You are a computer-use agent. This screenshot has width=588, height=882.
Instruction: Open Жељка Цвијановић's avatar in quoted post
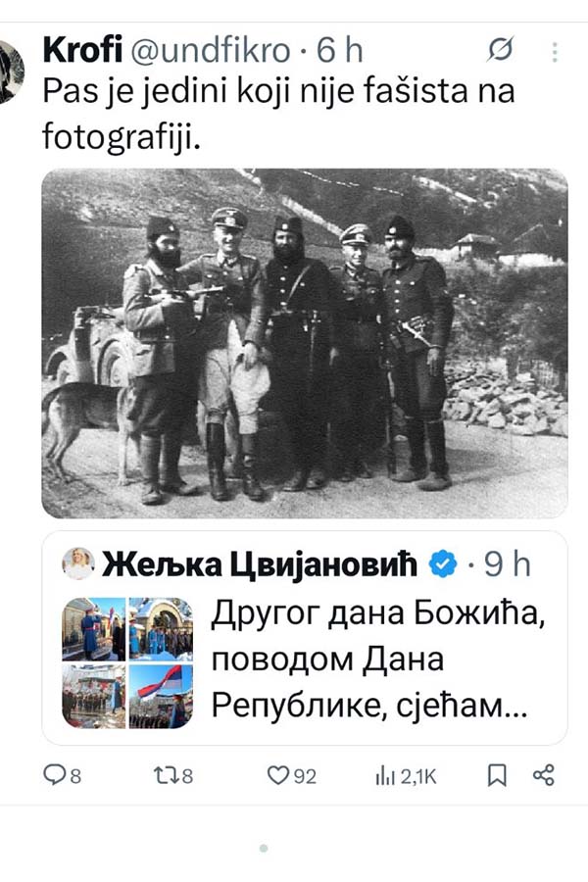78,563
